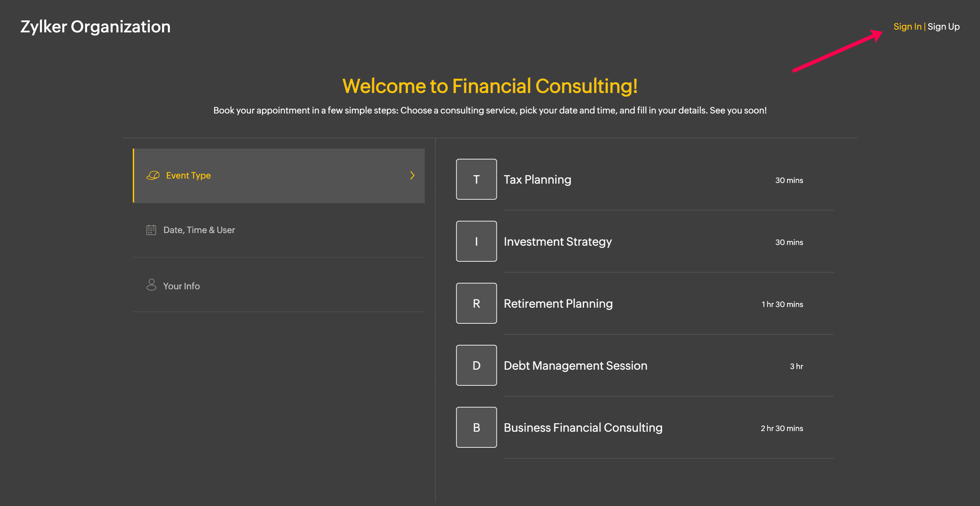Click the Debt Management 'D' icon tile
This screenshot has width=980, height=506.
476,365
